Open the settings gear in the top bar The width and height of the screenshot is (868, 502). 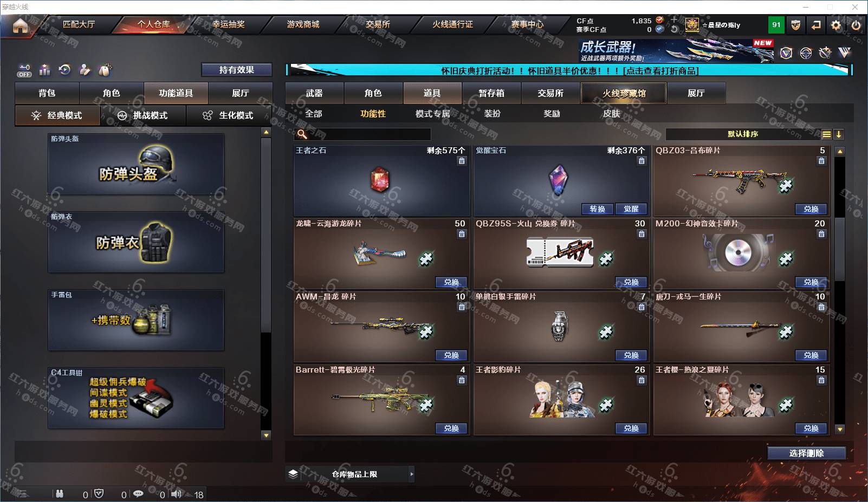[x=836, y=25]
